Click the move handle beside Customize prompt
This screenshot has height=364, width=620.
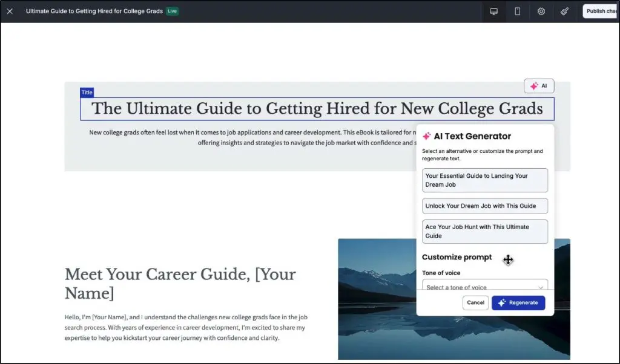507,259
